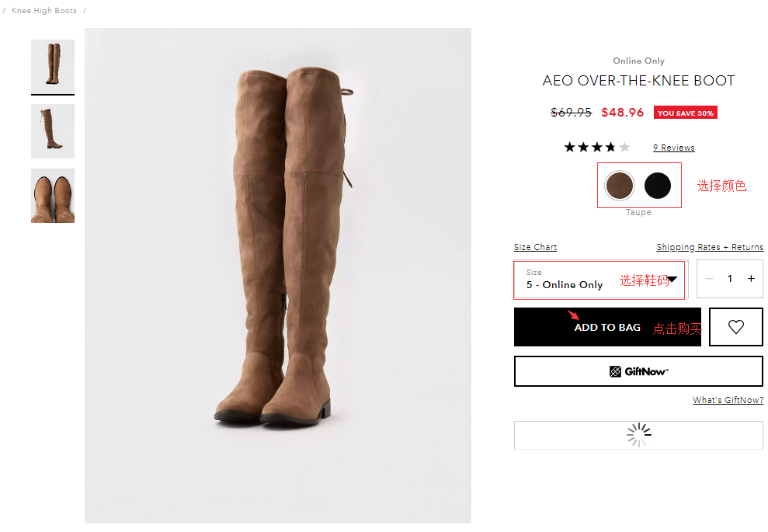
Task: Add item to favorites with heart icon
Action: point(735,327)
